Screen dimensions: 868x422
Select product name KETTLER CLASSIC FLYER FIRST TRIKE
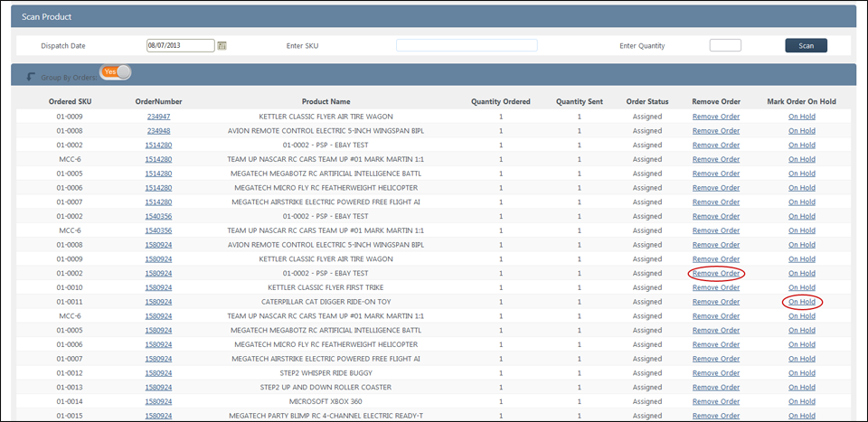[325, 287]
